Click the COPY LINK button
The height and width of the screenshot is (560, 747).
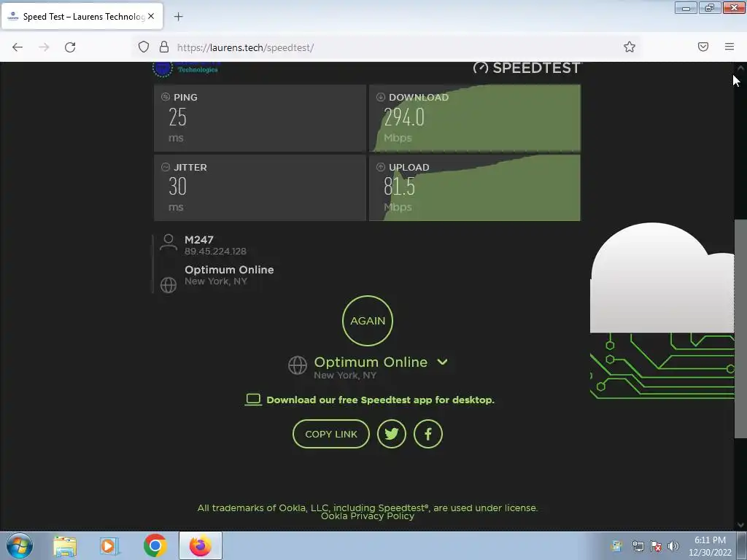[331, 434]
